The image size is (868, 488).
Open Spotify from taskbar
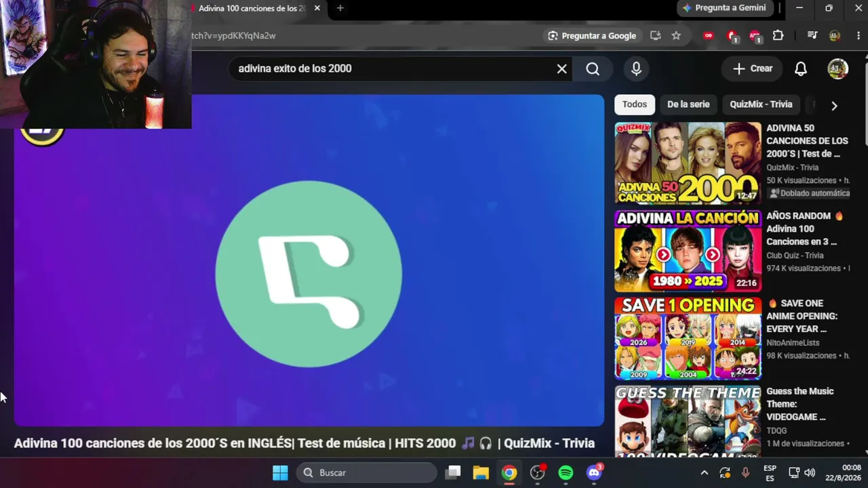tap(566, 472)
